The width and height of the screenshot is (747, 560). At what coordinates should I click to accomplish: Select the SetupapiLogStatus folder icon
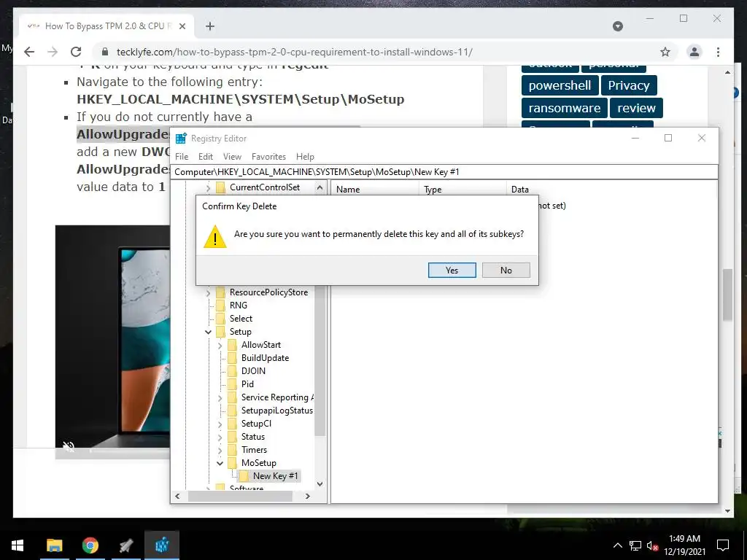click(x=232, y=411)
